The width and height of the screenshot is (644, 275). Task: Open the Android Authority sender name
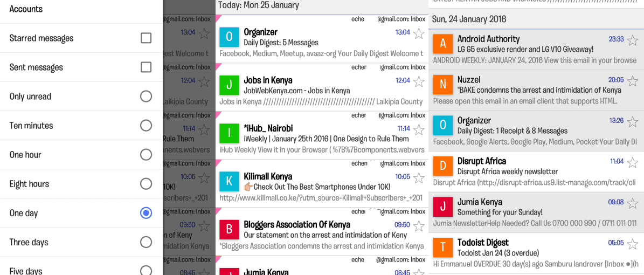pyautogui.click(x=488, y=39)
